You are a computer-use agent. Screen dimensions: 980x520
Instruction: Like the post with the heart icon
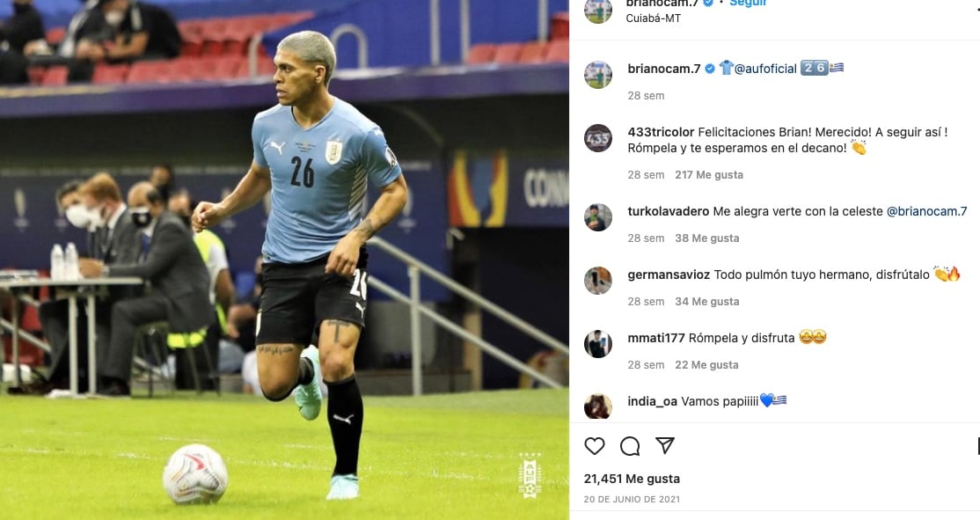[595, 445]
